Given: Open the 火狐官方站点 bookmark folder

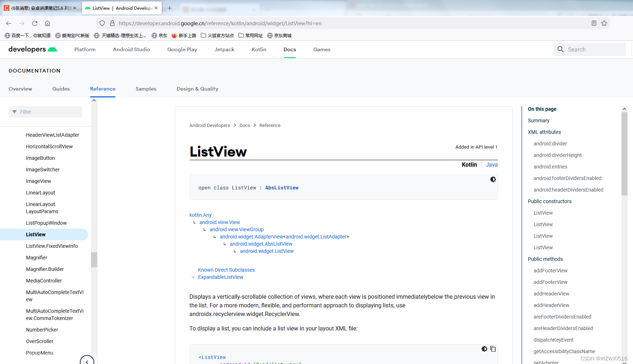Looking at the screenshot, I should pos(217,35).
